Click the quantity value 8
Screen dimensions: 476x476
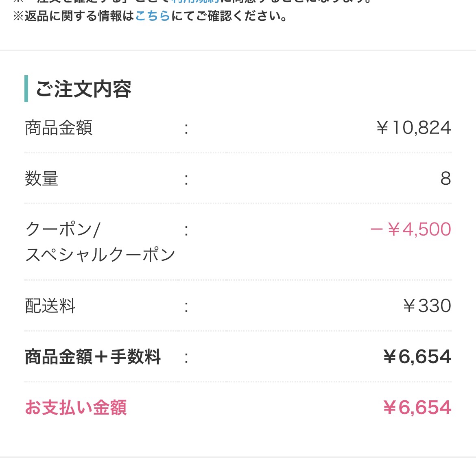pyautogui.click(x=445, y=179)
